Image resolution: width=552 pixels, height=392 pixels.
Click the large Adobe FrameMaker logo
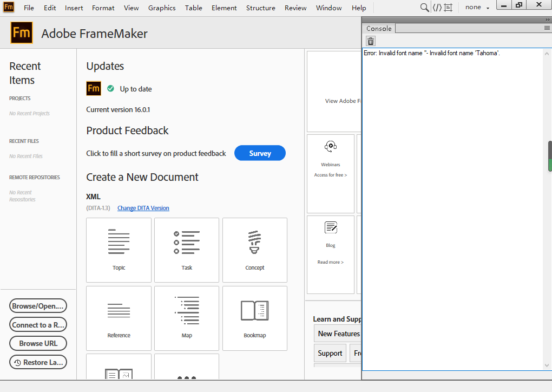coord(22,32)
